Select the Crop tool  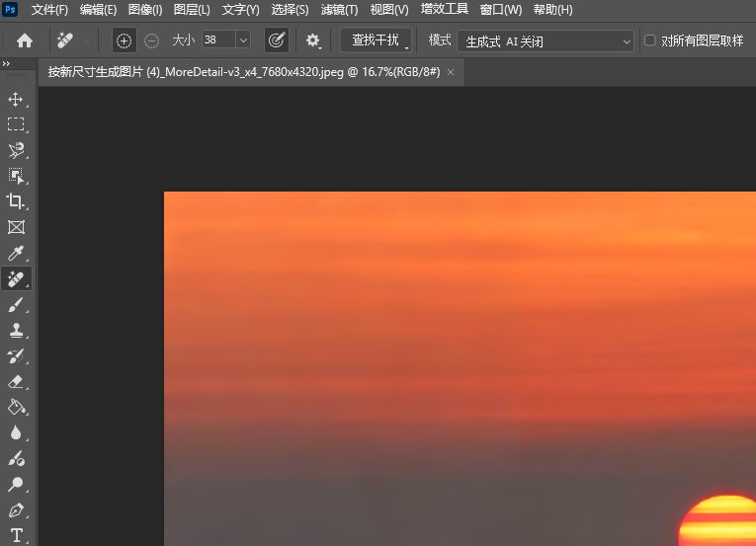[x=16, y=201]
